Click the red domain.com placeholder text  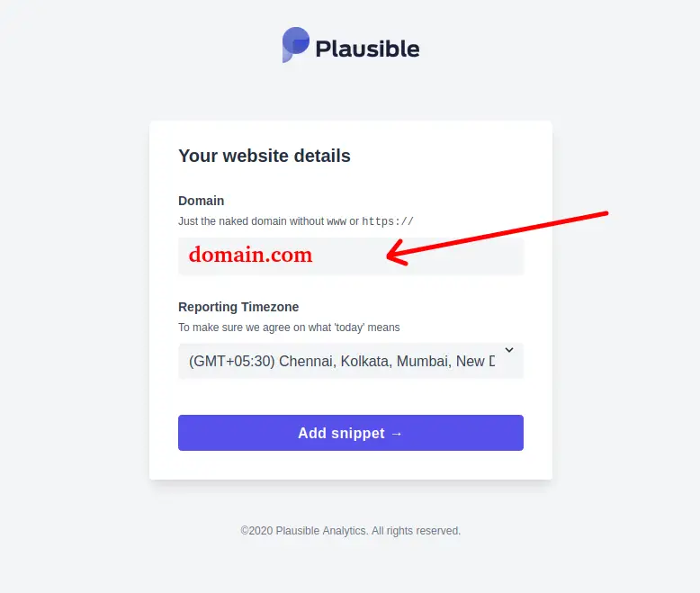coord(250,255)
